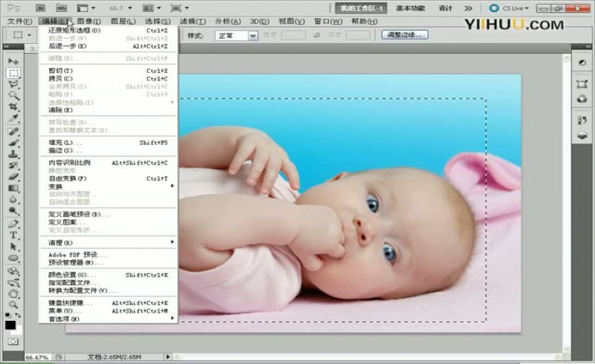Choose 自由变换(F) in the menu

pyautogui.click(x=108, y=178)
